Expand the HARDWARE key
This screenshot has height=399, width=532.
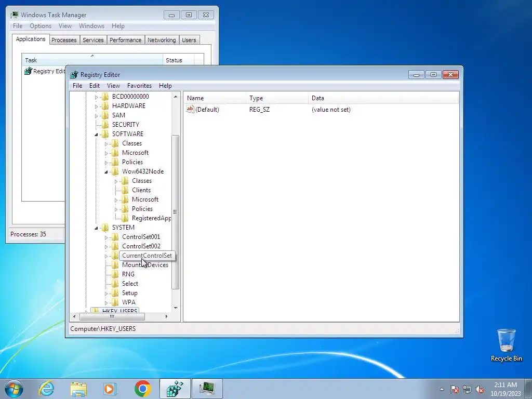(96, 107)
